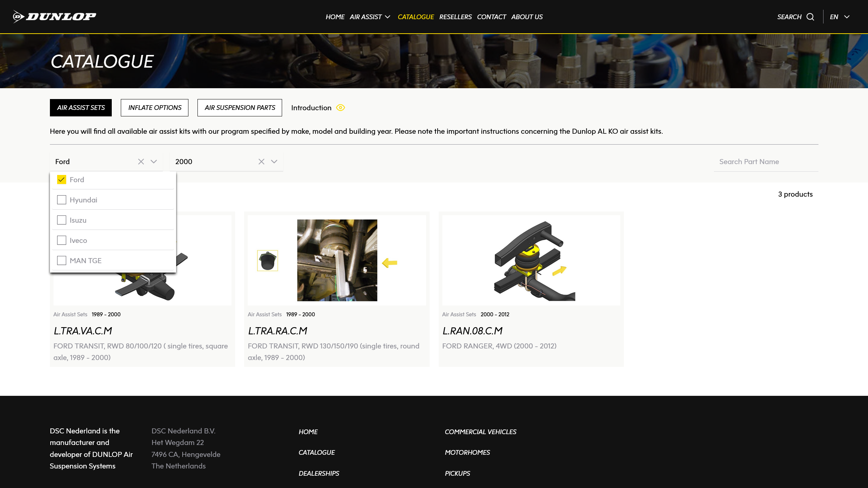This screenshot has height=488, width=868.
Task: Click the Dunlop logo in header
Action: click(x=54, y=17)
